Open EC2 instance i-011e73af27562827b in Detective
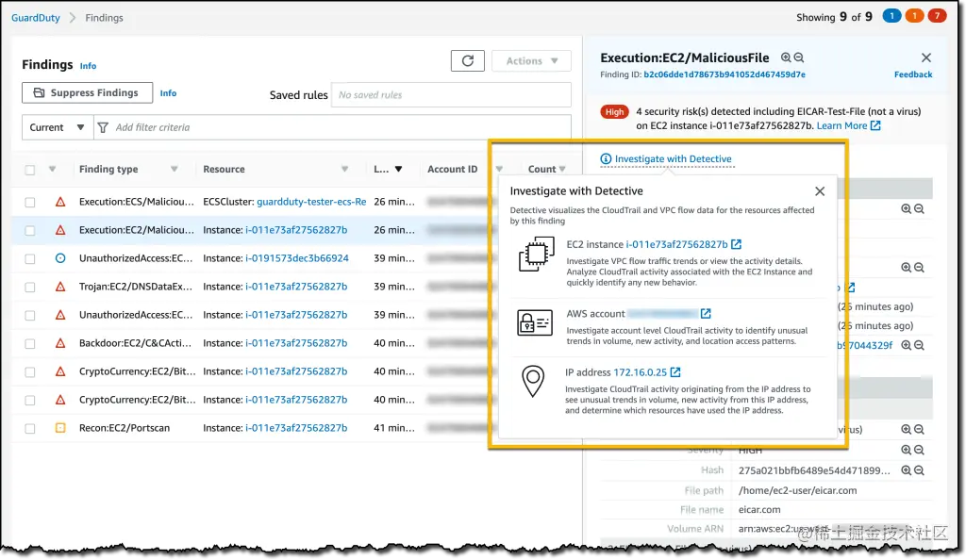Screen dimensions: 966x560 [x=676, y=244]
